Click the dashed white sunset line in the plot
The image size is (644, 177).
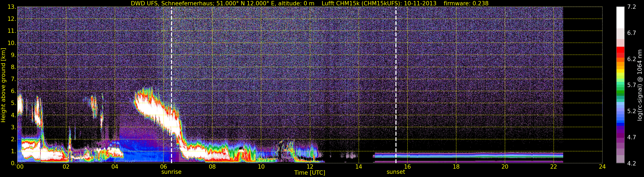point(396,85)
